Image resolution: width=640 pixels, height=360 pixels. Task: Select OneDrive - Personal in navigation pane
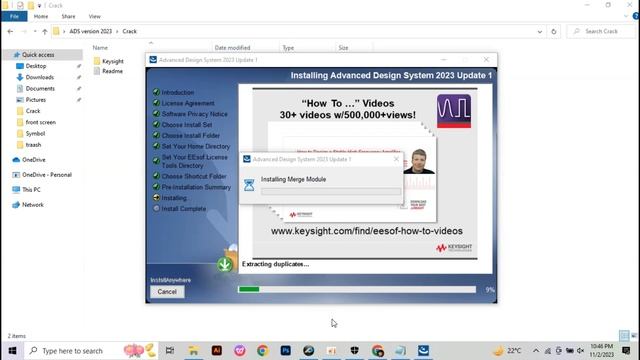point(47,175)
